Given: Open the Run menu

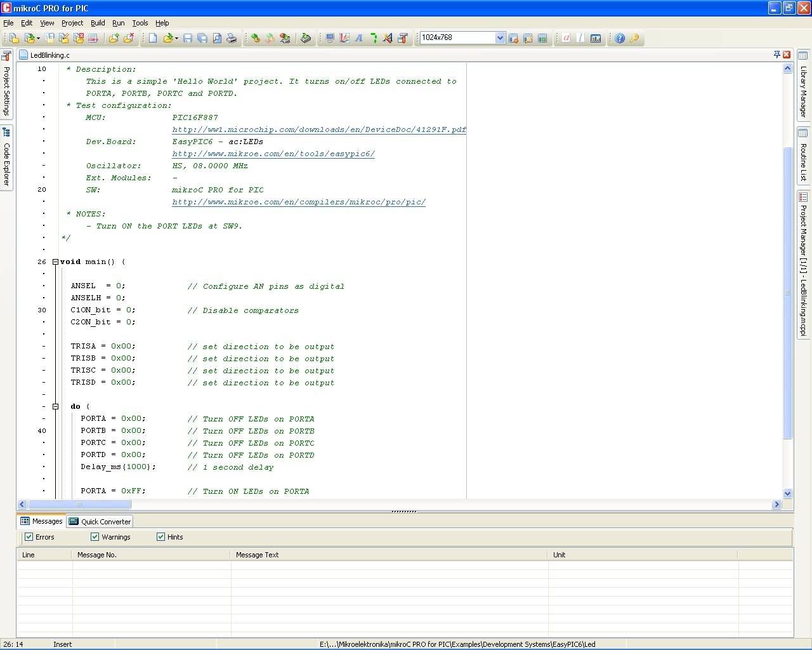Looking at the screenshot, I should coord(119,23).
